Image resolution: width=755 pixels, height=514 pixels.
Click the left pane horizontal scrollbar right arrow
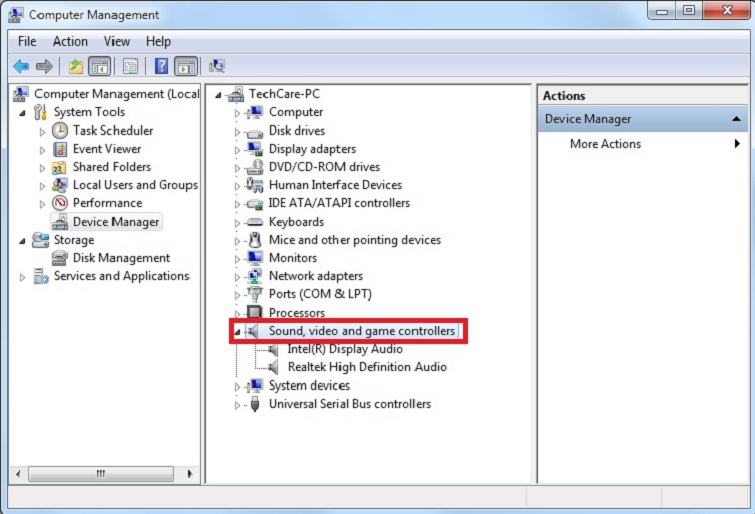[192, 474]
